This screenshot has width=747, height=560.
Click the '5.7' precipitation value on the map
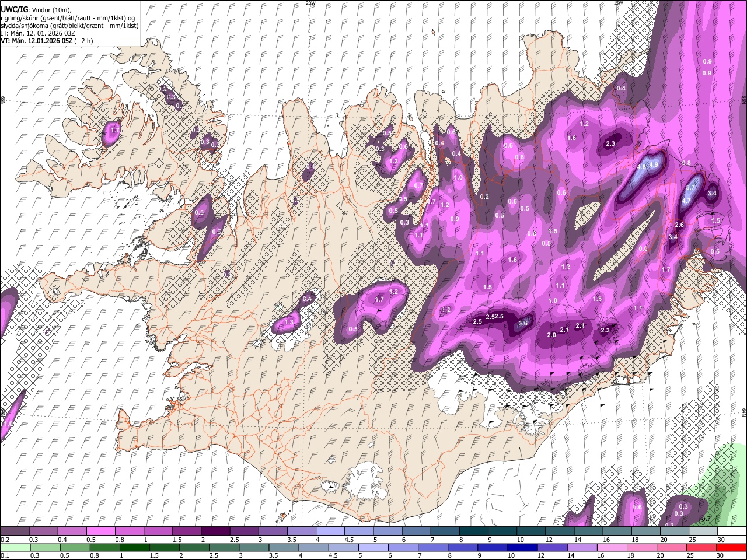[691, 187]
